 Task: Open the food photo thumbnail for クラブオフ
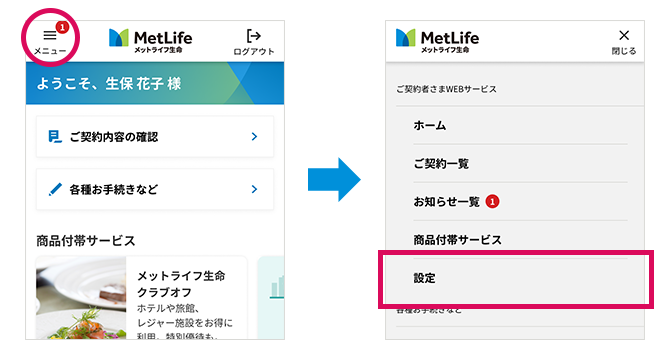click(x=81, y=298)
